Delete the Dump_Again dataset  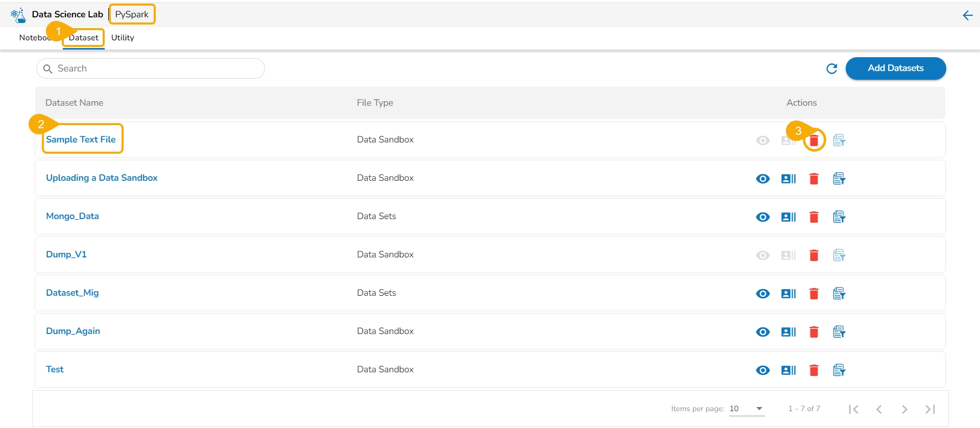[814, 332]
